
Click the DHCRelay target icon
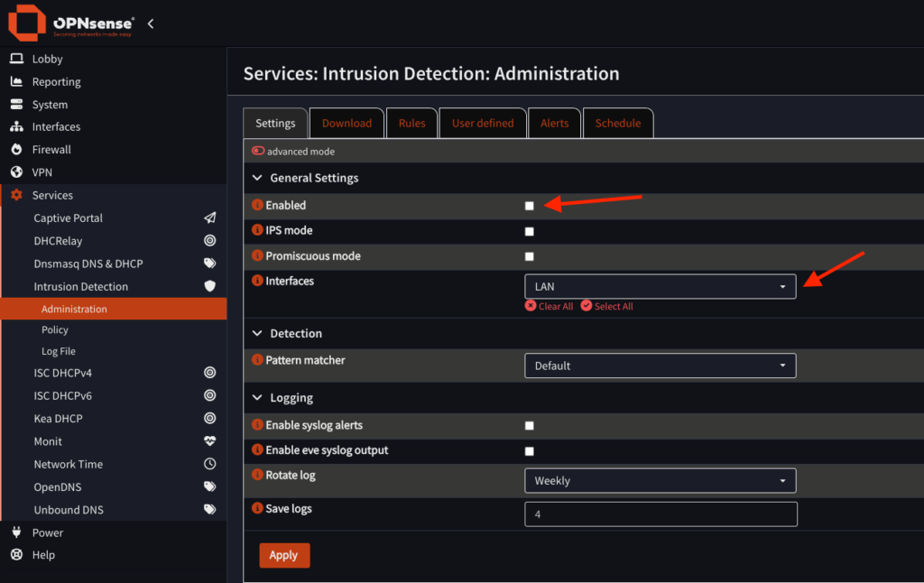[x=209, y=240]
